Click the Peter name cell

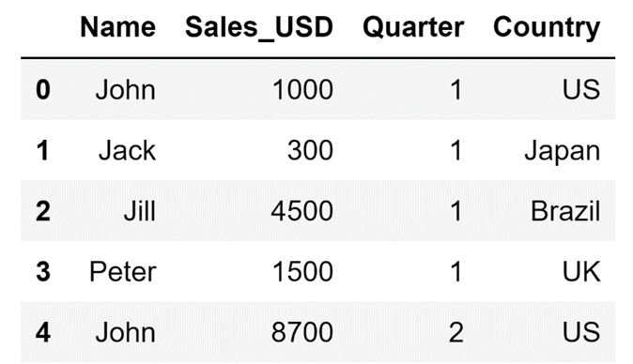point(123,271)
